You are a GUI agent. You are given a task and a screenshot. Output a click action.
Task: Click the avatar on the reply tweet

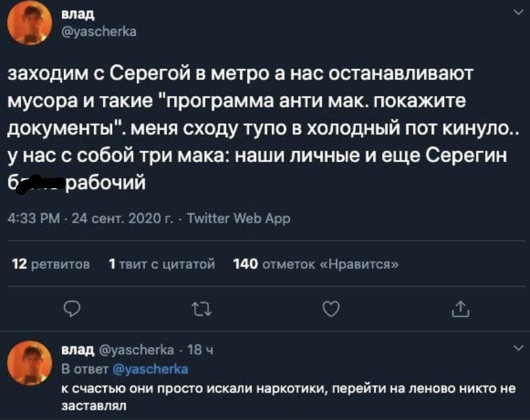28,363
